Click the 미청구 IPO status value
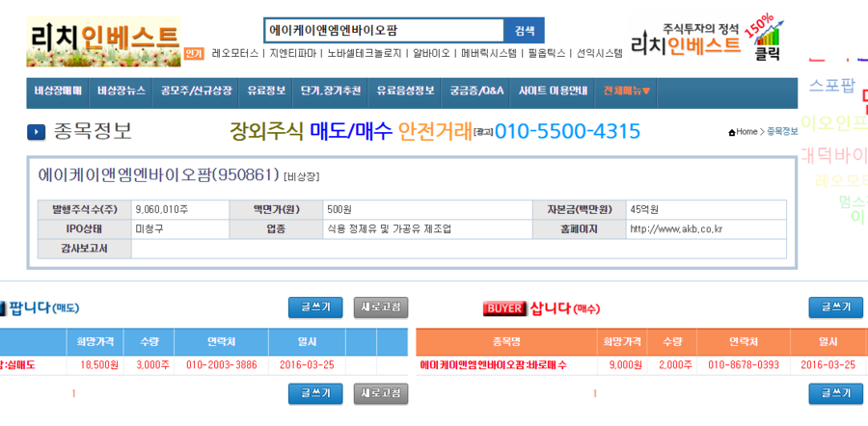 point(149,229)
